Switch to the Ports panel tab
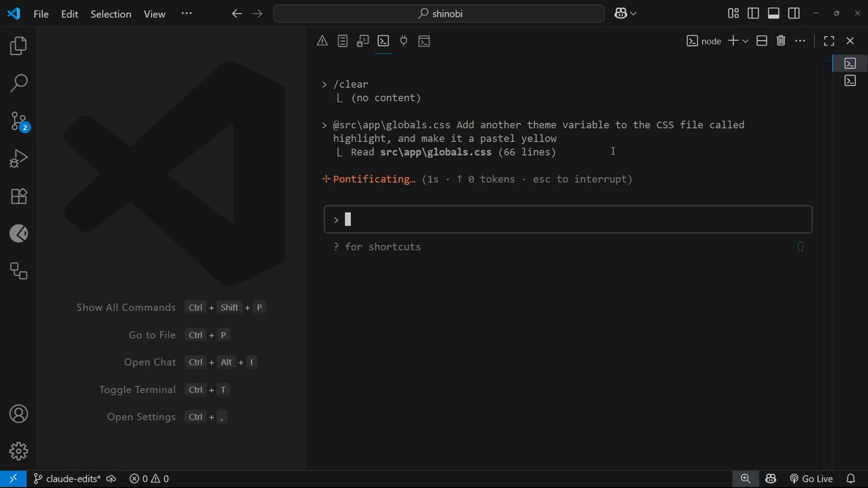The height and width of the screenshot is (488, 868). pyautogui.click(x=404, y=41)
